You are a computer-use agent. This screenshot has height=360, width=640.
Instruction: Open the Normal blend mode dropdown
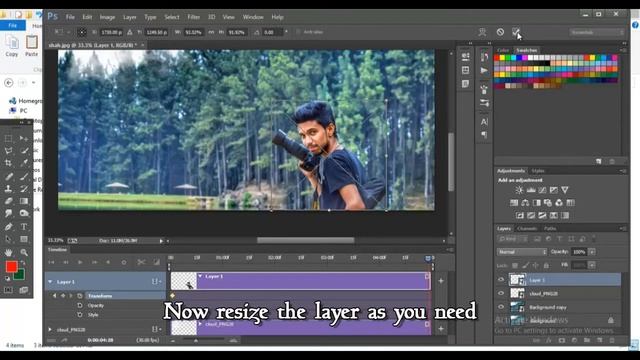click(522, 252)
